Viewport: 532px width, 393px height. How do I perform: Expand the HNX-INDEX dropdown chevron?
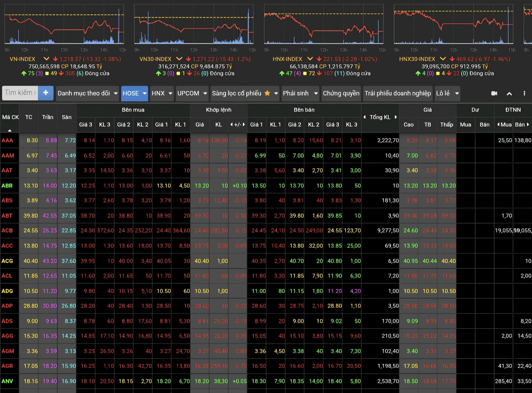(310, 59)
